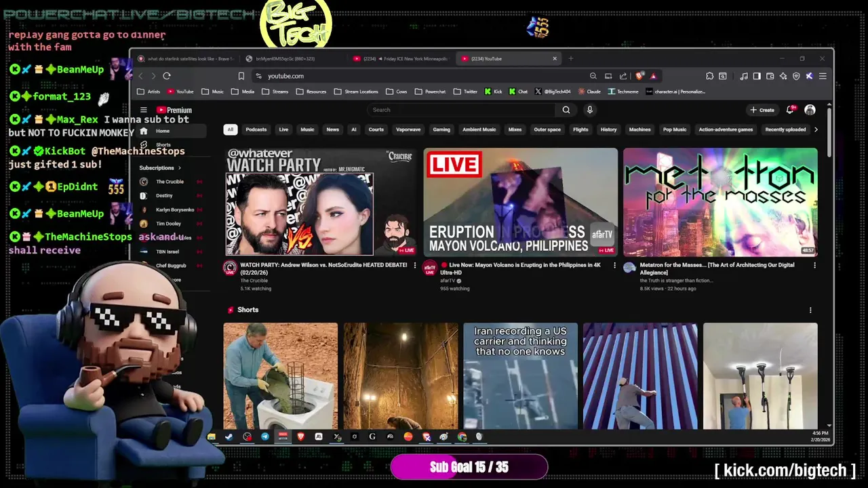Click the YouTube search input field
868x488 pixels.
pyautogui.click(x=462, y=110)
